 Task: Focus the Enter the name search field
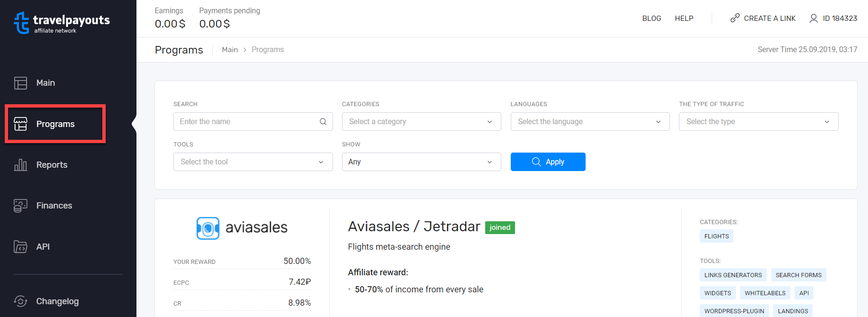tap(253, 122)
